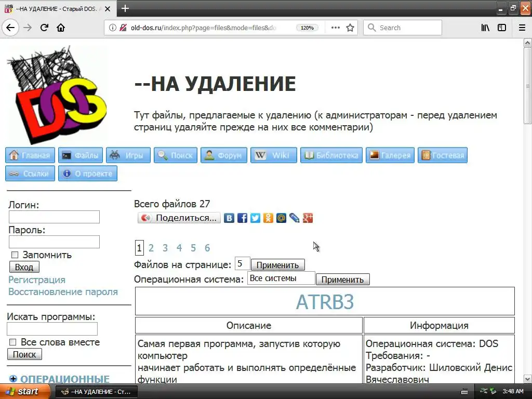Share on LiveJournal pencil icon

pos(294,218)
